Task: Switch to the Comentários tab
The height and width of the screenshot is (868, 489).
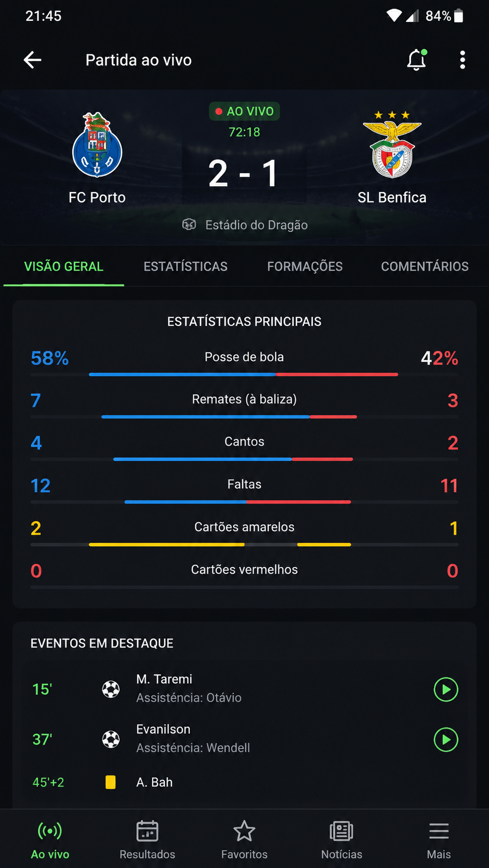Action: (x=425, y=266)
